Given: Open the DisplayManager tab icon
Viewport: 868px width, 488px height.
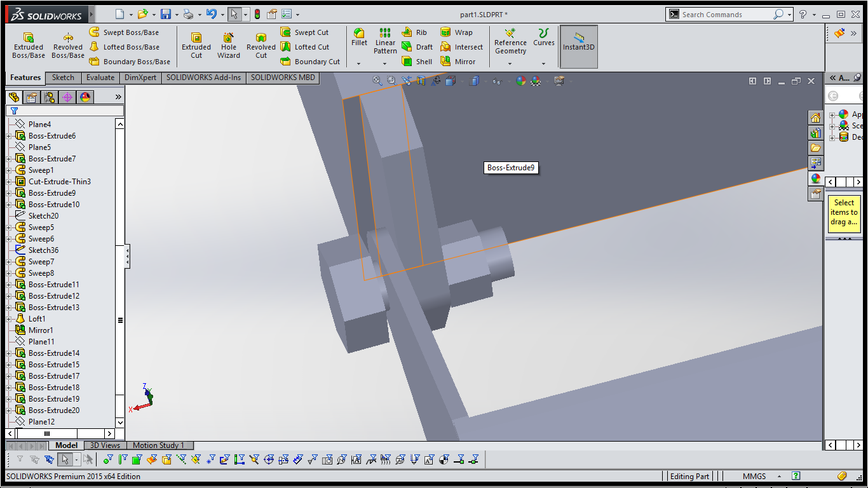Looking at the screenshot, I should coord(85,97).
